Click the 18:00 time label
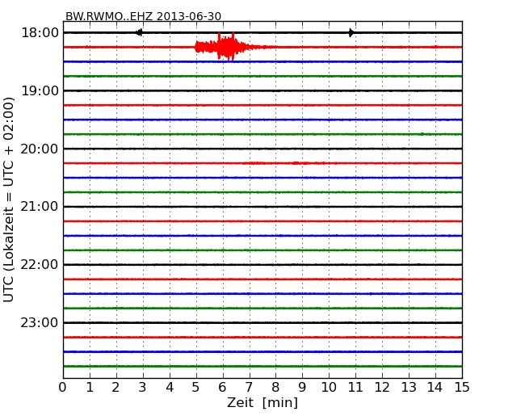 (x=40, y=33)
